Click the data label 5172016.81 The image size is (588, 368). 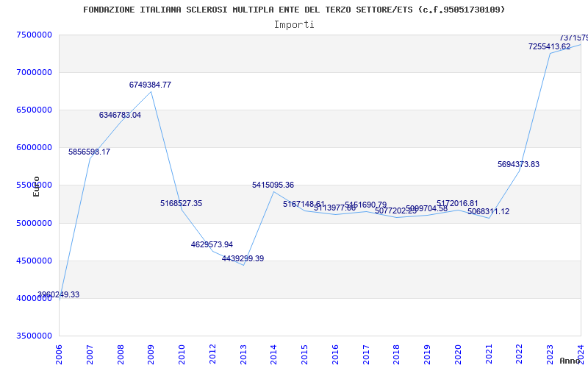(457, 204)
